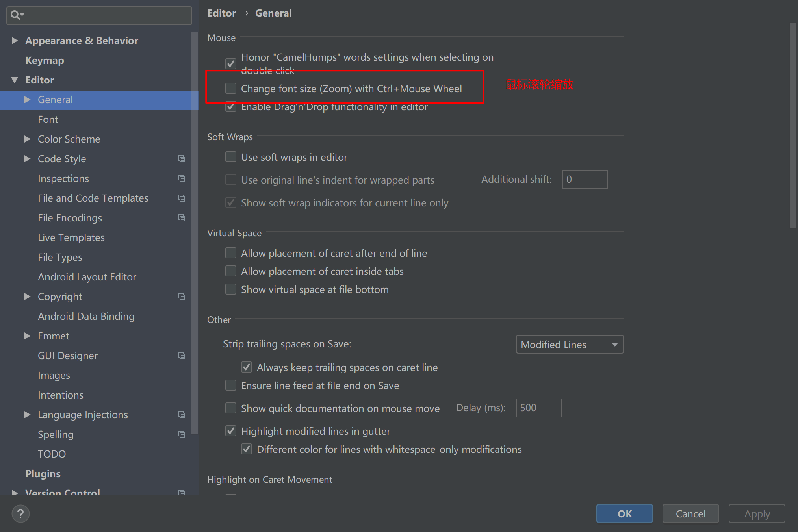The width and height of the screenshot is (798, 532).
Task: Expand the Appearance & Behavior tree node
Action: pyautogui.click(x=15, y=41)
